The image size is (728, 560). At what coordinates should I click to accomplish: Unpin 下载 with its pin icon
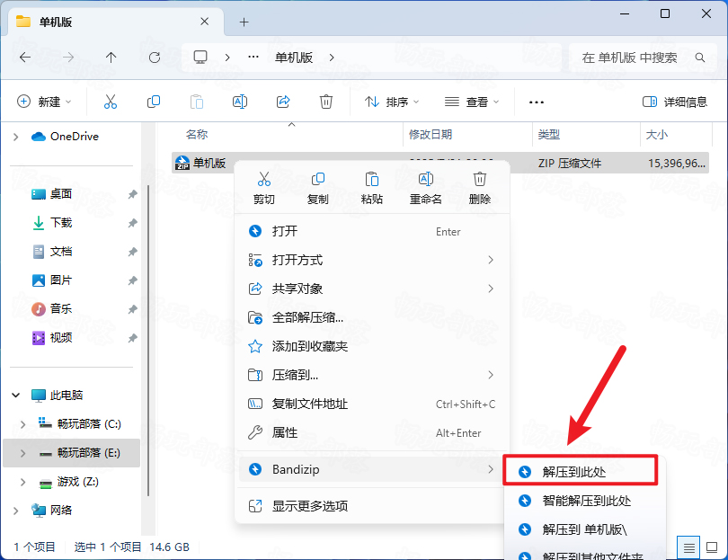point(133,223)
